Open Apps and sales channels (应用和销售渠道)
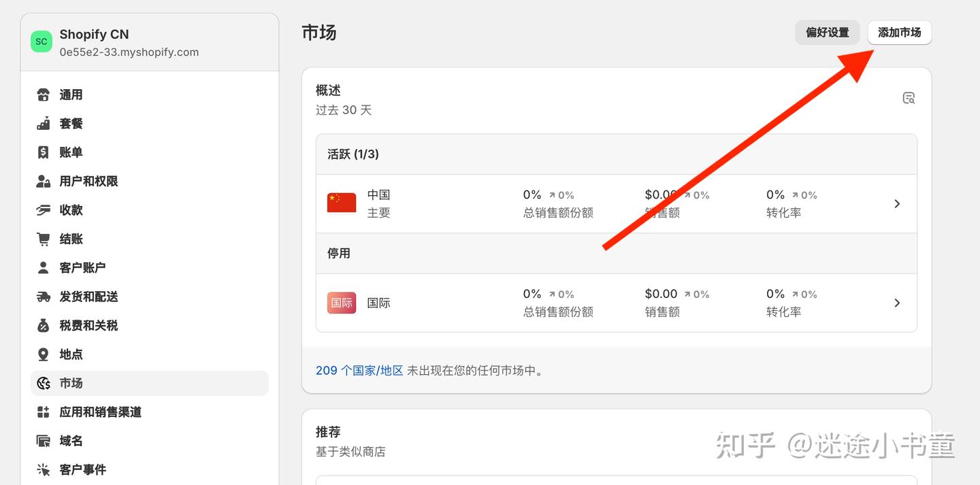Viewport: 980px width, 485px height. [100, 412]
